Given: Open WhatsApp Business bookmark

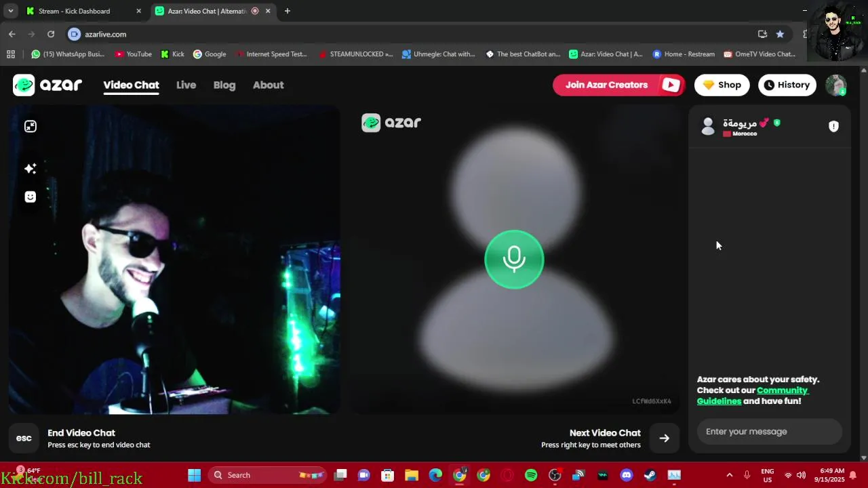Looking at the screenshot, I should [68, 54].
